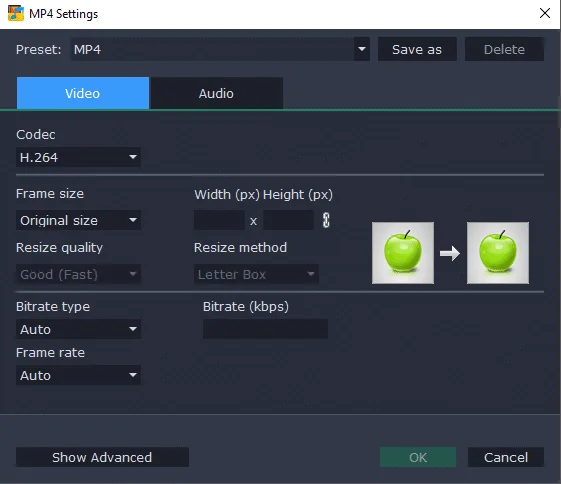Open the Resize method Letter Box dropdown
This screenshot has width=561, height=484.
click(x=256, y=274)
